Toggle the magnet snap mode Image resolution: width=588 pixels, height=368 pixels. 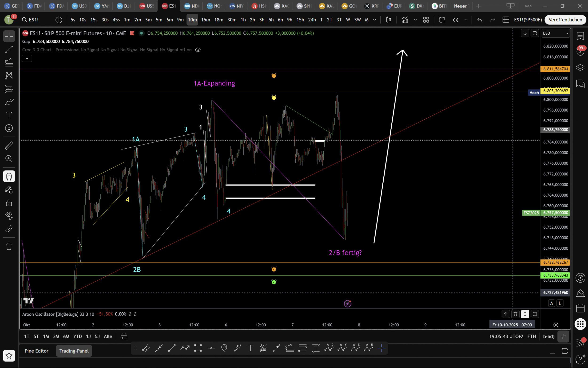(x=9, y=176)
